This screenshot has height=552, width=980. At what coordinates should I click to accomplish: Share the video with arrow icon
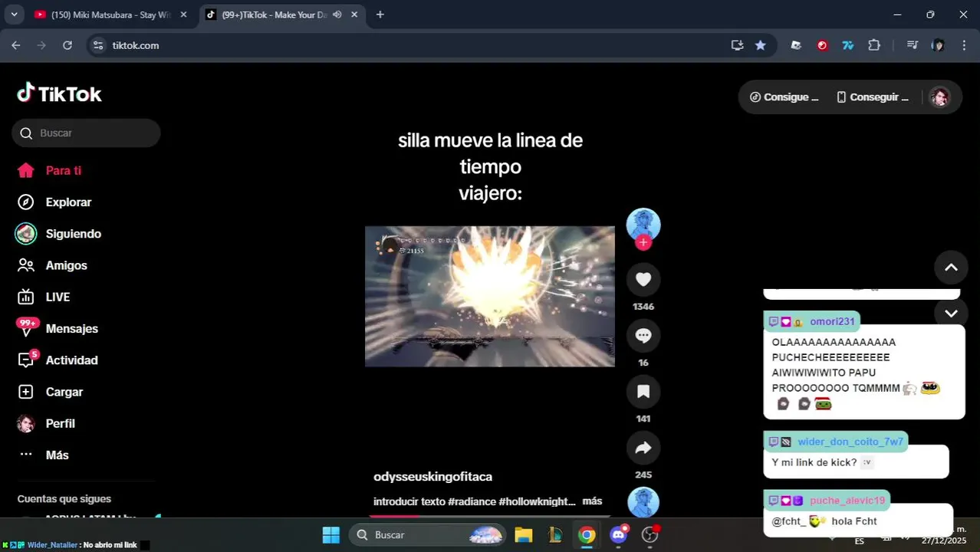click(x=643, y=447)
